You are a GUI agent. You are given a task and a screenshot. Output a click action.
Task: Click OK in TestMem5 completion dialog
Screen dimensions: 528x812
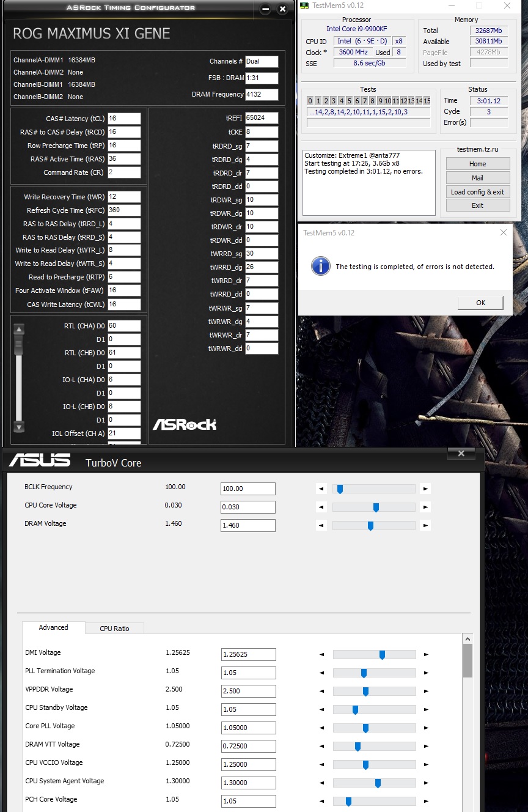(480, 303)
